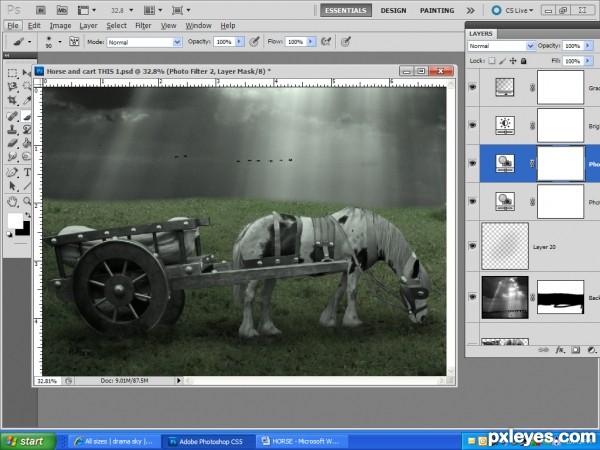Screen dimensions: 600x450
Task: Open the Filter menu
Action: click(x=143, y=26)
